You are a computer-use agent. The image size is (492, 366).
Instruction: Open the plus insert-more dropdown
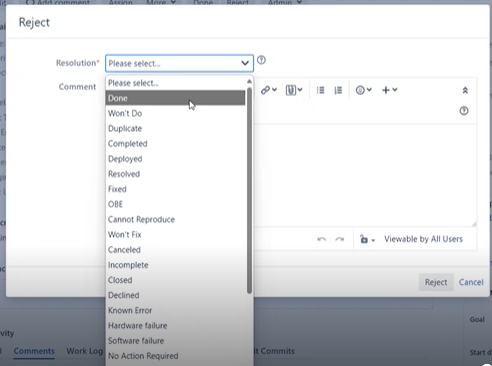pyautogui.click(x=389, y=90)
